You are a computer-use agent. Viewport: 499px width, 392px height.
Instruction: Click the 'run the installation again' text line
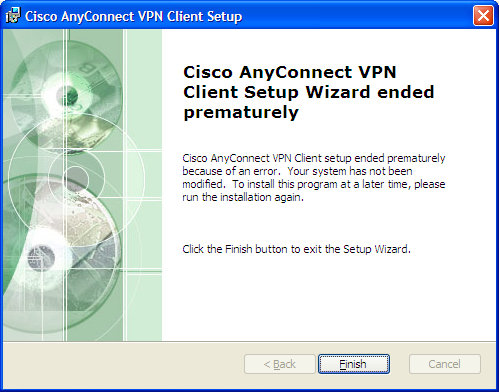(x=243, y=197)
